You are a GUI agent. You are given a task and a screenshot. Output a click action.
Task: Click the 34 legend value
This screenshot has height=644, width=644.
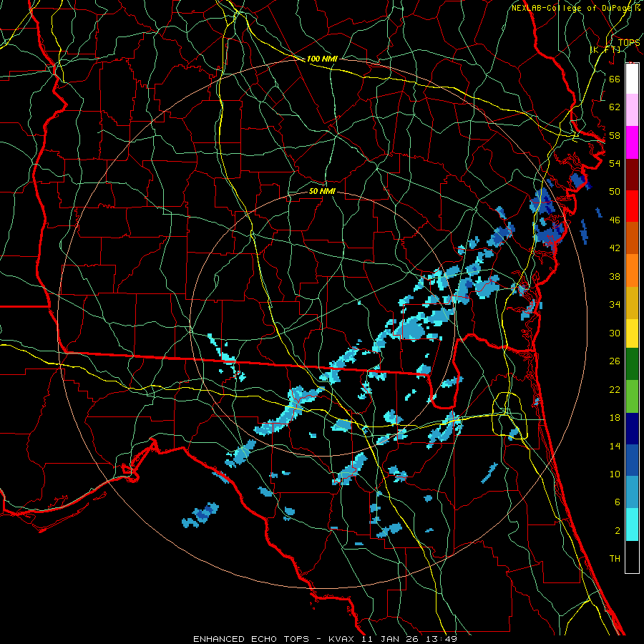tap(615, 305)
